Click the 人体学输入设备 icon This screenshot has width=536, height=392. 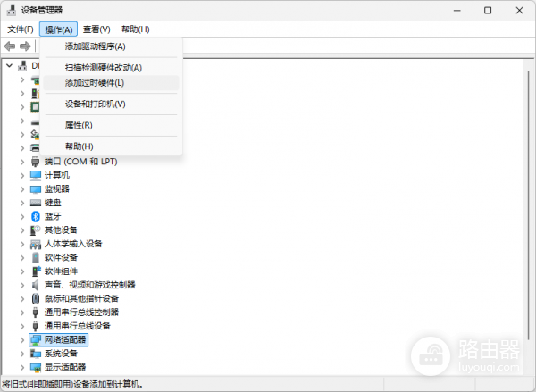36,244
